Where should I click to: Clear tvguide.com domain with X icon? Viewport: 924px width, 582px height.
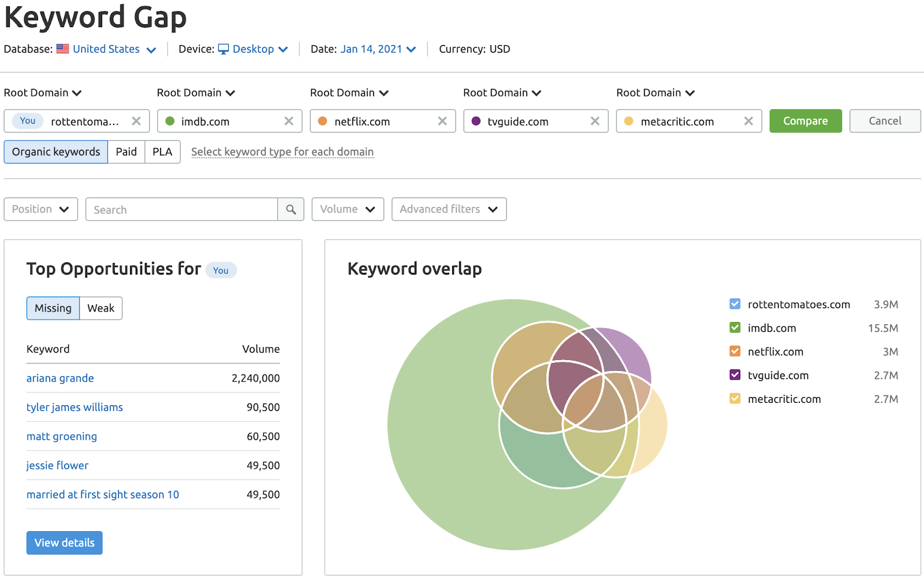[x=595, y=121]
